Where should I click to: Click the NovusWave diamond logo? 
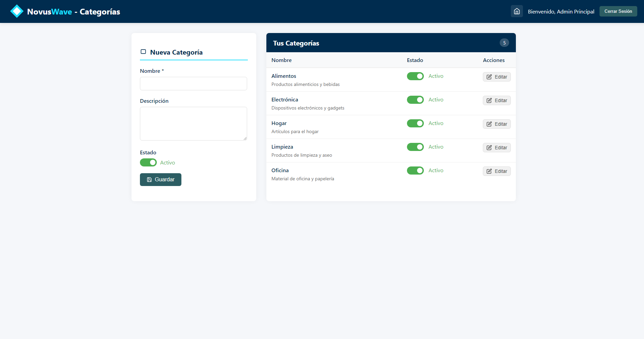pyautogui.click(x=17, y=11)
